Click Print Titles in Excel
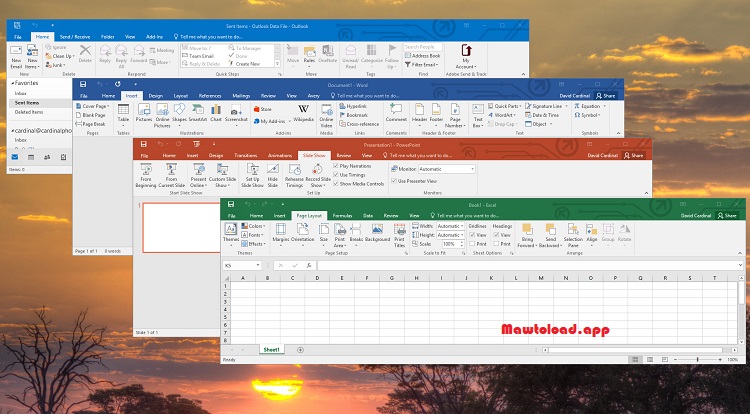Screen dimensions: 750x414 pos(399,235)
